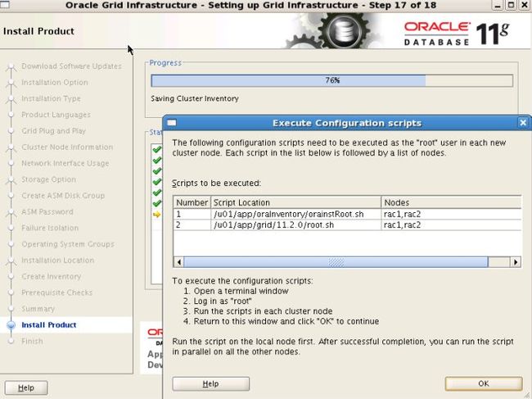Image resolution: width=532 pixels, height=399 pixels.
Task: Click number 1 cell in script table
Action: pyautogui.click(x=192, y=214)
